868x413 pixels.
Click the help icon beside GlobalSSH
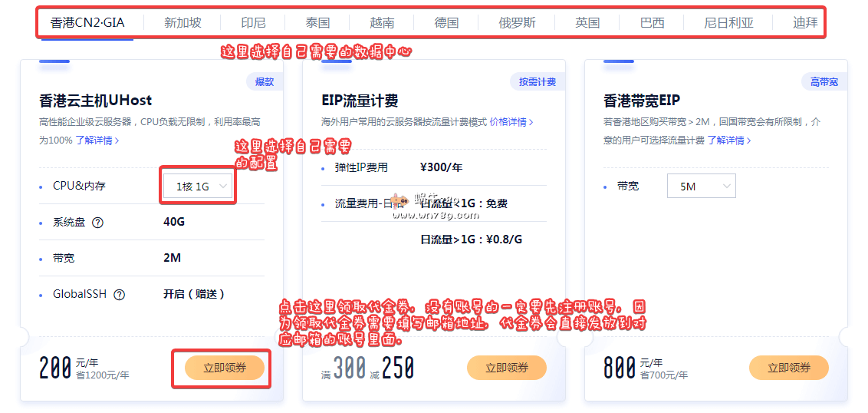pyautogui.click(x=119, y=294)
